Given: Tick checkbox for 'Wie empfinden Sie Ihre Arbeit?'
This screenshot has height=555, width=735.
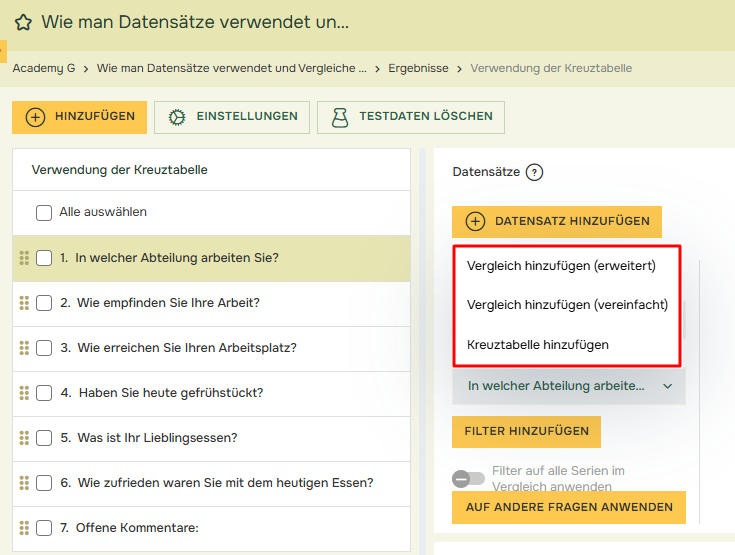Looking at the screenshot, I should click(x=44, y=303).
